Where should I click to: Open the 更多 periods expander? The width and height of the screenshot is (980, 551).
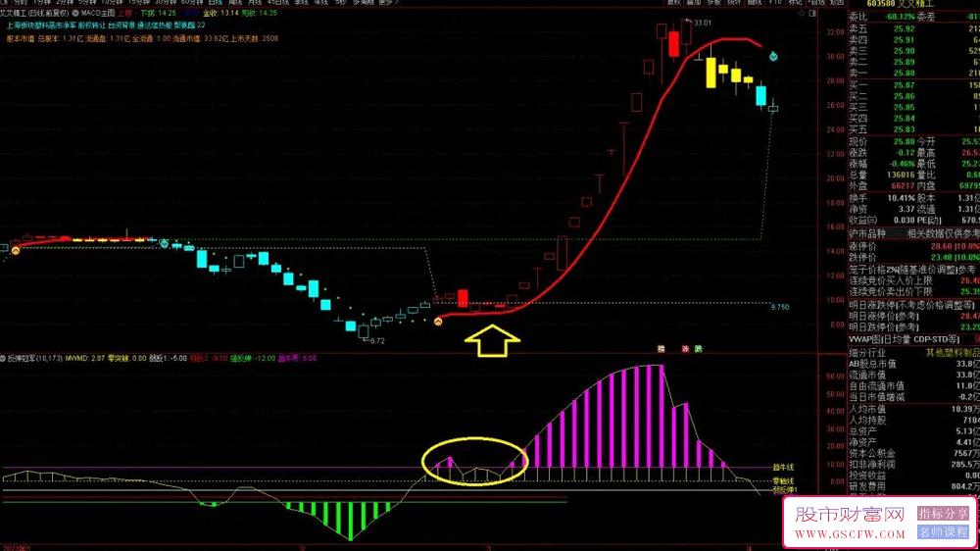[x=388, y=3]
